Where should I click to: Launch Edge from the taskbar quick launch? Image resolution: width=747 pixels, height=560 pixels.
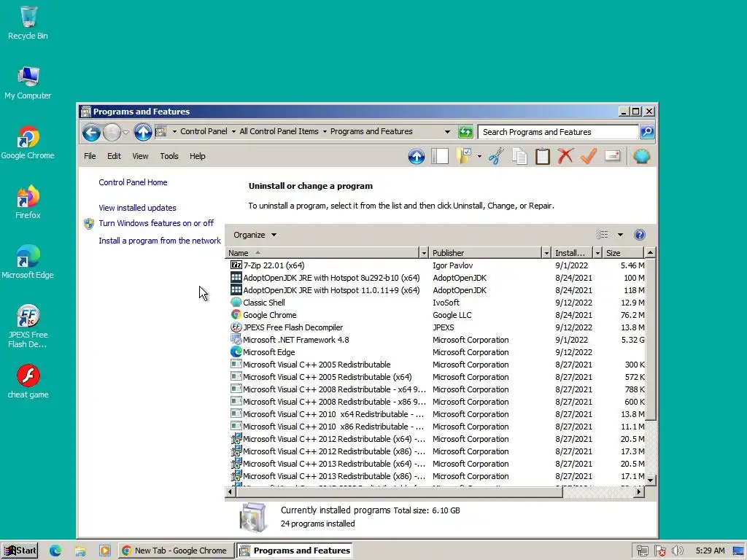pos(55,551)
